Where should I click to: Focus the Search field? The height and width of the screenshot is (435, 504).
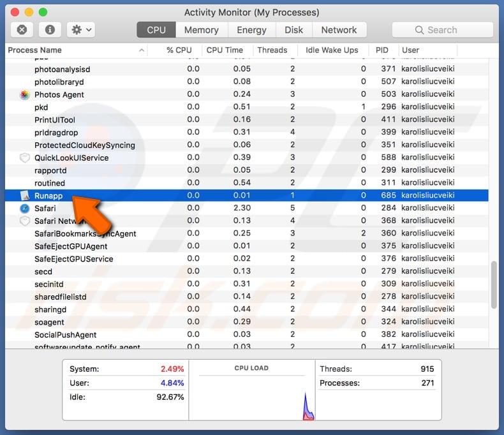click(x=443, y=30)
